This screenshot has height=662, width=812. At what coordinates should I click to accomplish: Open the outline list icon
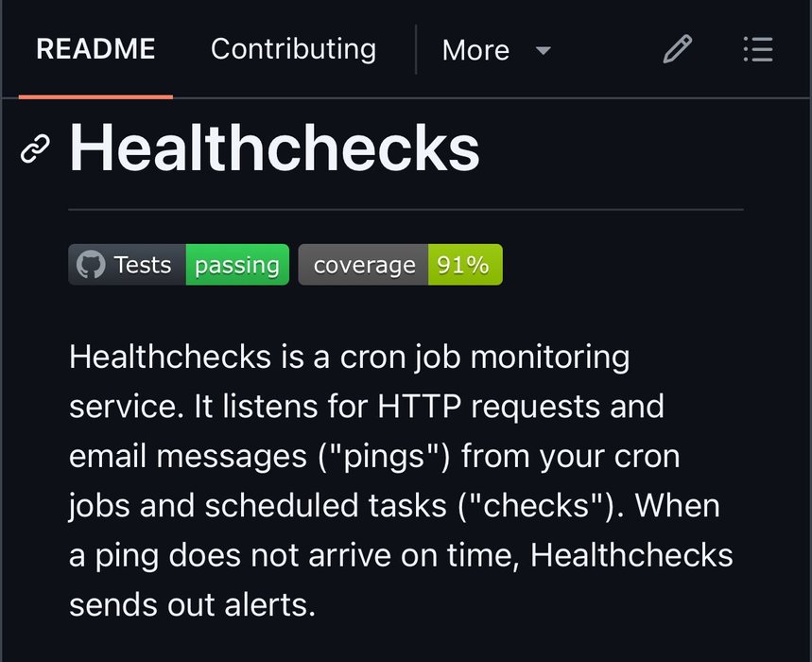[758, 49]
